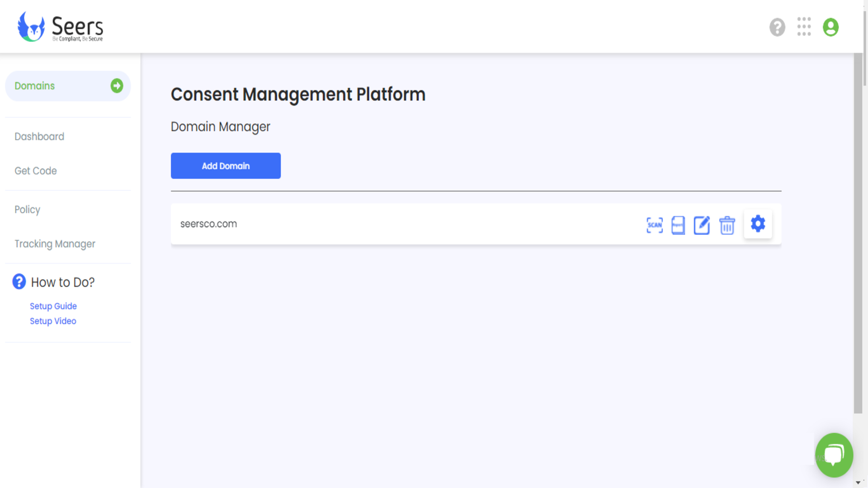
Task: Expand the Domains sidebar section
Action: (35, 86)
